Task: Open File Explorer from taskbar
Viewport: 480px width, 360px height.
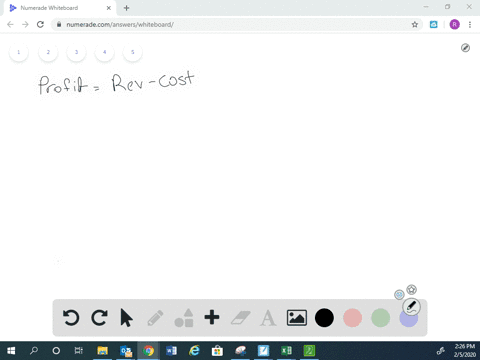Action: [102, 351]
